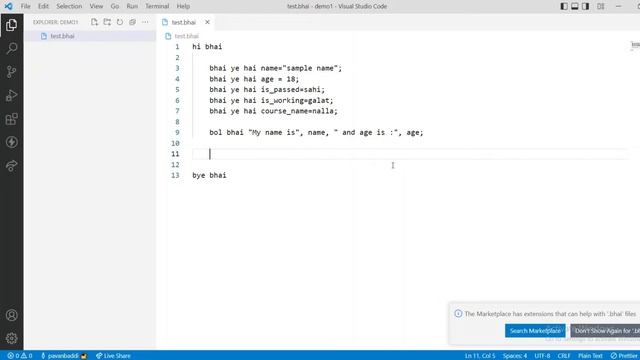Click Search Marketplace button in notification
Image resolution: width=640 pixels, height=360 pixels.
535,331
